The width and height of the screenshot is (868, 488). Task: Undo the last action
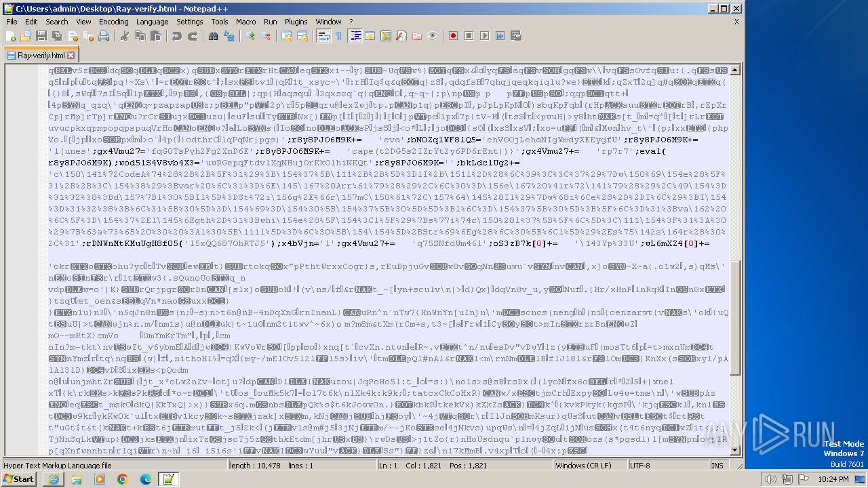[177, 36]
